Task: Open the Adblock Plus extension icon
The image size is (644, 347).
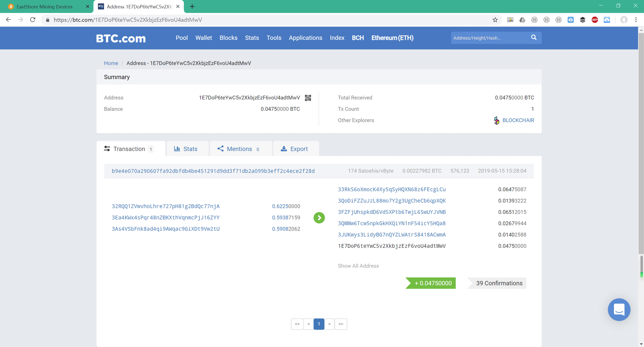Action: [595, 20]
